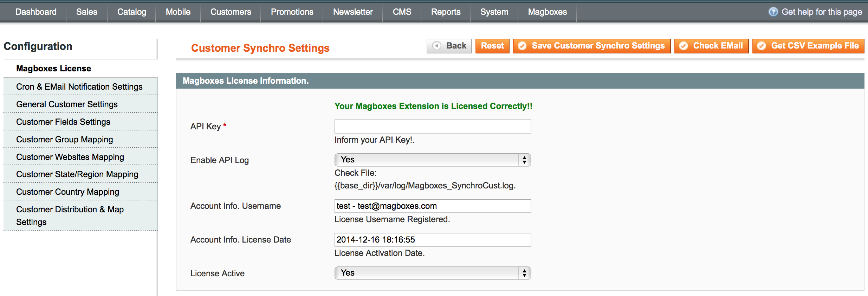The height and width of the screenshot is (296, 868).
Task: Click checkmark icon on Get CSV Example File
Action: (762, 46)
